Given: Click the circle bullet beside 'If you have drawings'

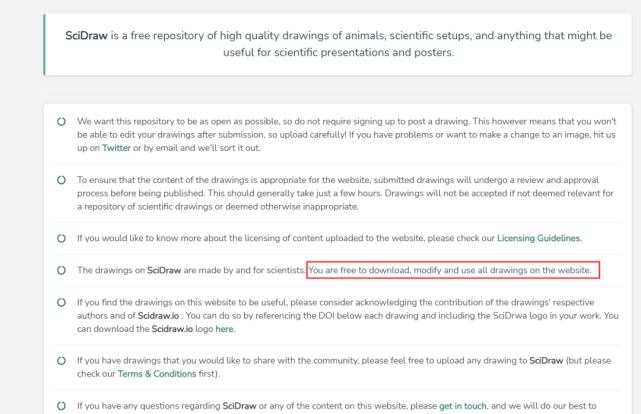Looking at the screenshot, I should tap(61, 361).
